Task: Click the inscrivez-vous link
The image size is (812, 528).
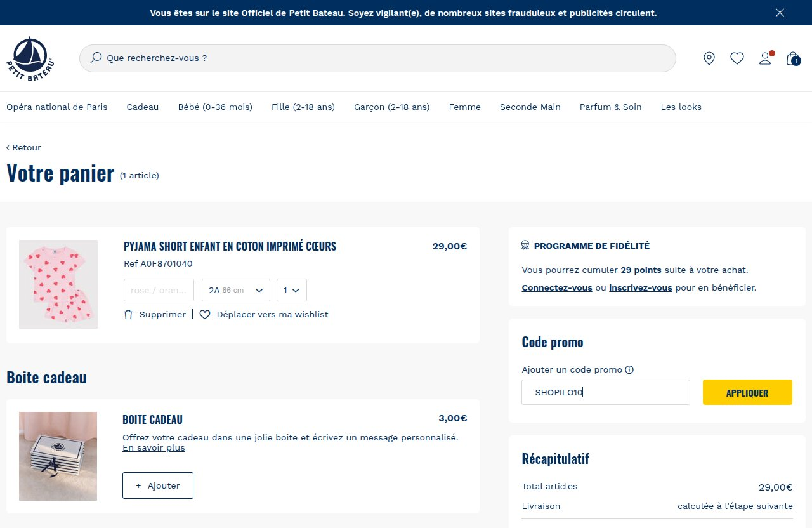Action: tap(641, 287)
